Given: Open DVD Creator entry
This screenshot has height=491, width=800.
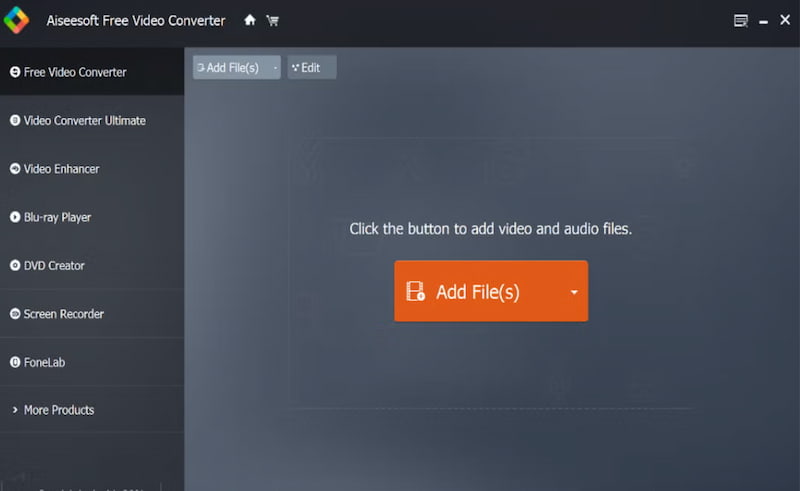Looking at the screenshot, I should pos(92,265).
